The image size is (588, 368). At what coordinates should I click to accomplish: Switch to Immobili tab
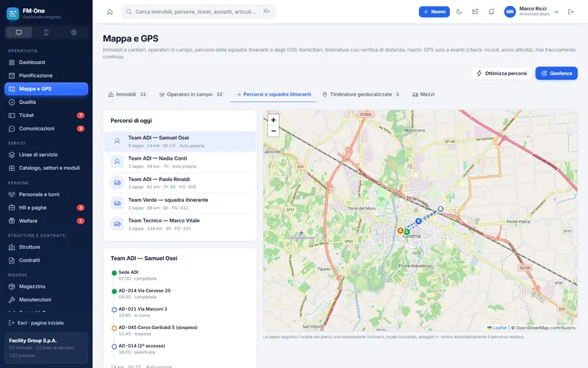tap(127, 94)
